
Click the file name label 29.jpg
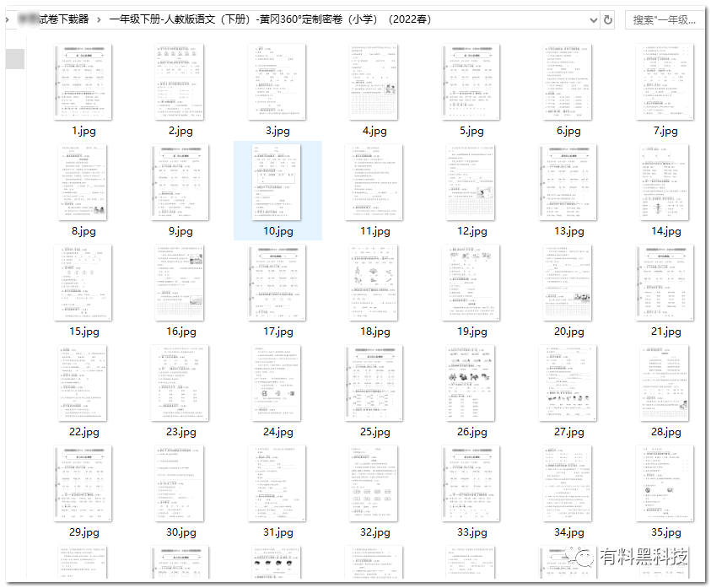pos(83,532)
